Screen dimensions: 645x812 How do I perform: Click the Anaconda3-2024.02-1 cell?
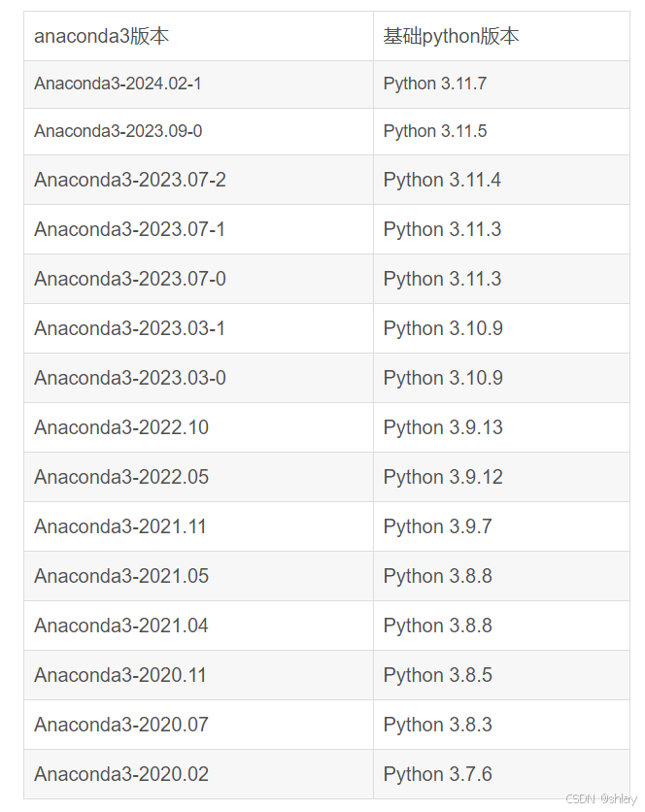[x=198, y=85]
